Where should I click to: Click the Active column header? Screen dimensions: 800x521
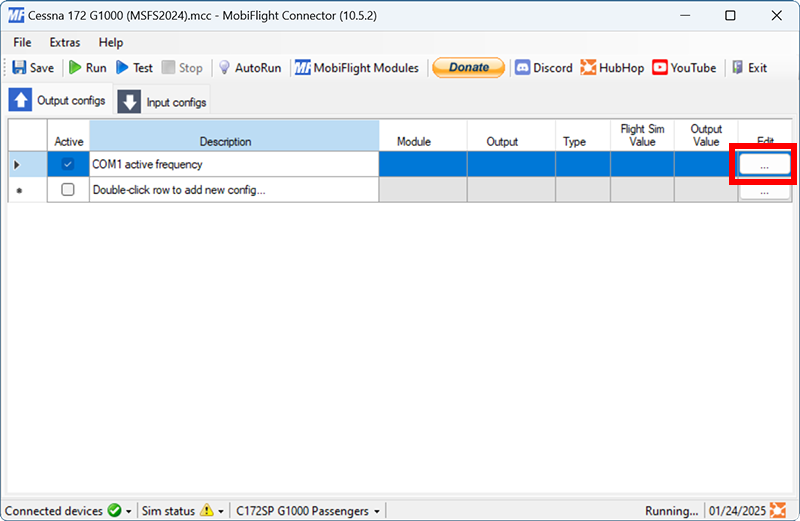click(x=68, y=136)
